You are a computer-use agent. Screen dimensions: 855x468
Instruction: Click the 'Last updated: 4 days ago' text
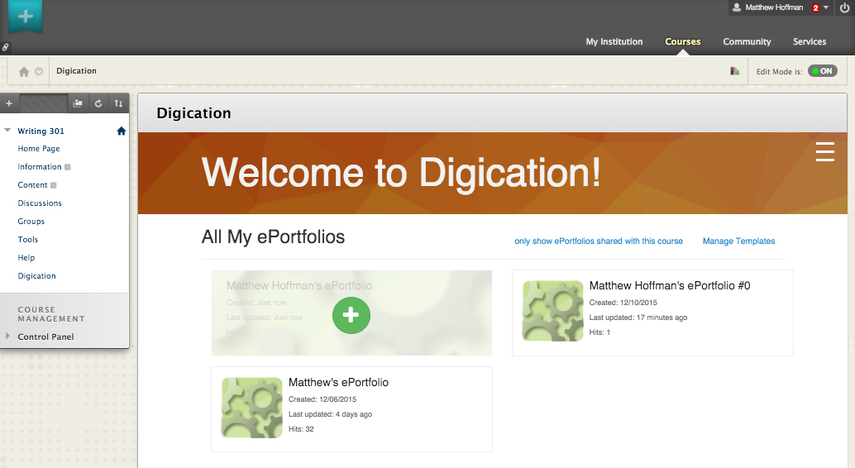330,414
